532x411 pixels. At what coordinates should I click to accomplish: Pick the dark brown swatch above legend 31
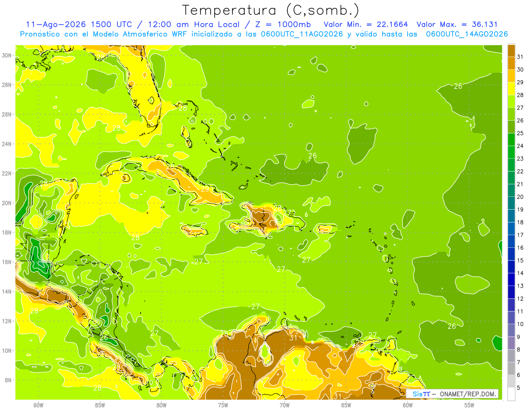tap(511, 51)
